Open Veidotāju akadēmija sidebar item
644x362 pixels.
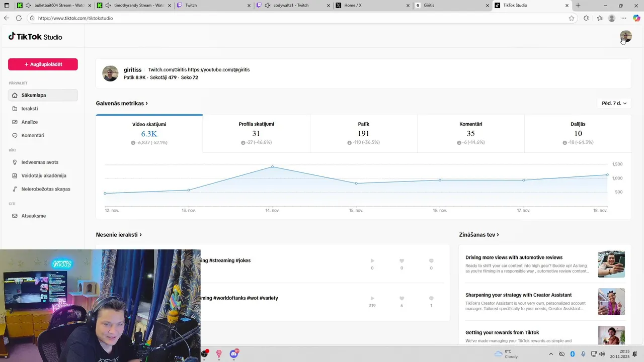click(43, 176)
